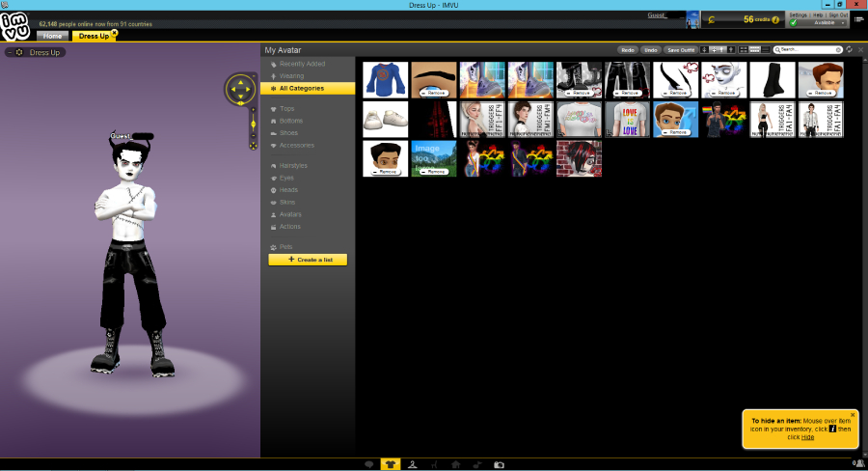Open the Settings link
The width and height of the screenshot is (868, 471).
click(x=798, y=15)
